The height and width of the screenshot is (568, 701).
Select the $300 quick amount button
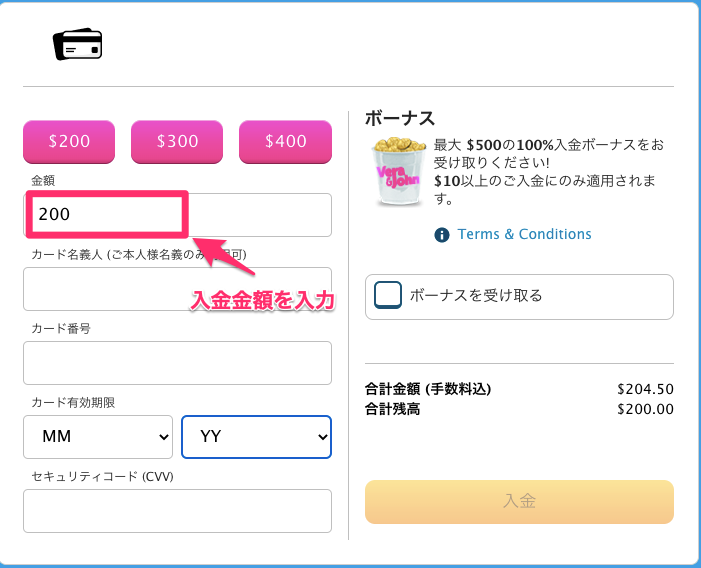(x=177, y=142)
